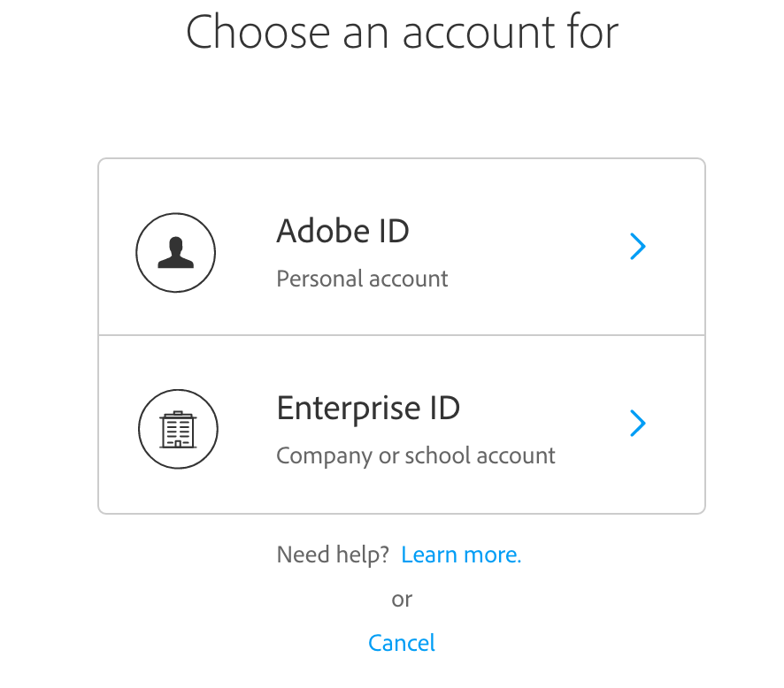This screenshot has height=688, width=784.
Task: Select the Company account building symbol
Action: coord(178,429)
